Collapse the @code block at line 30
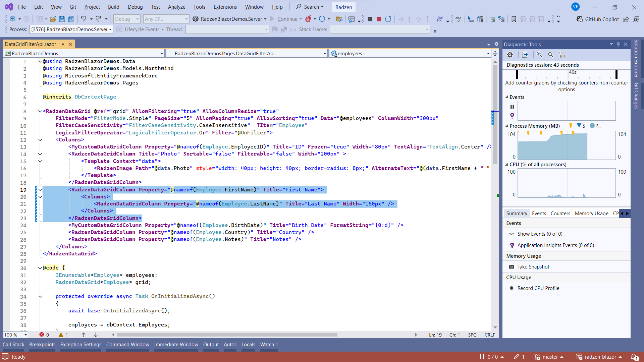The width and height of the screenshot is (644, 362). tap(40, 268)
